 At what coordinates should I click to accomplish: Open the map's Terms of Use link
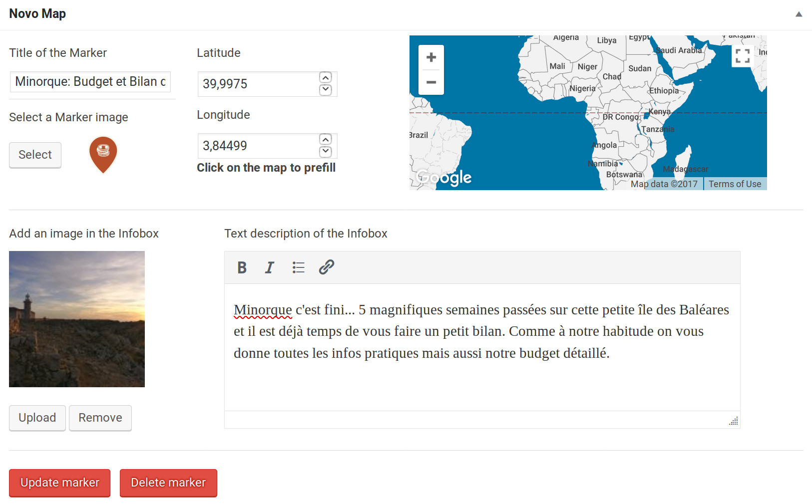pyautogui.click(x=735, y=184)
